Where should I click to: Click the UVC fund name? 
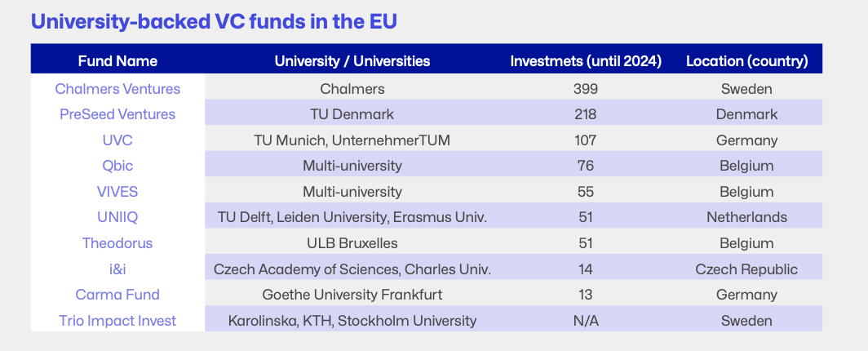[x=117, y=140]
